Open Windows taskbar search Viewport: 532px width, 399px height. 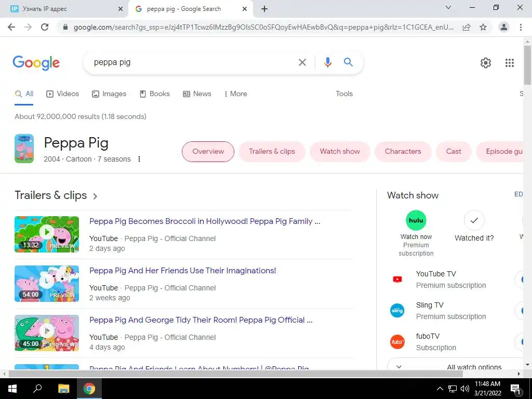(x=37, y=389)
